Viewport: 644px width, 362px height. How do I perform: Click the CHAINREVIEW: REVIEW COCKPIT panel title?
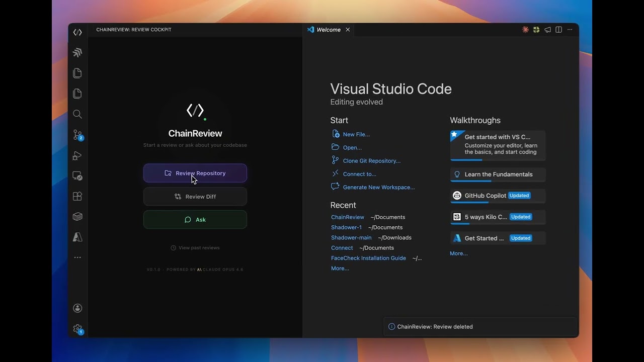[134, 30]
